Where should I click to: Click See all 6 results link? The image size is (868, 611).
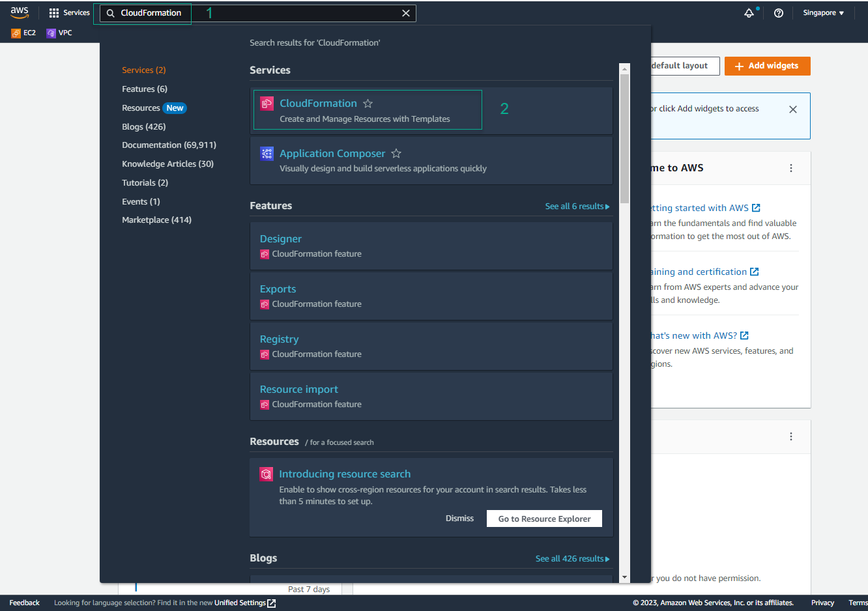(577, 206)
